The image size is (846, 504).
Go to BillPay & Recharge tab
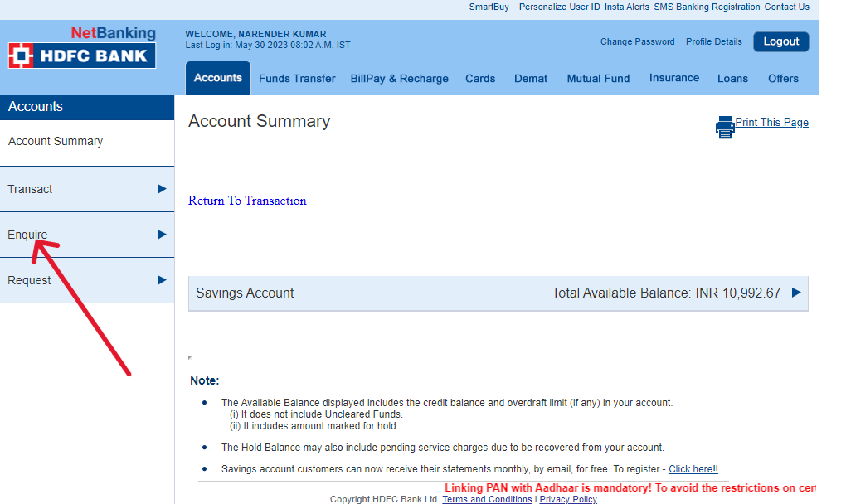coord(399,79)
